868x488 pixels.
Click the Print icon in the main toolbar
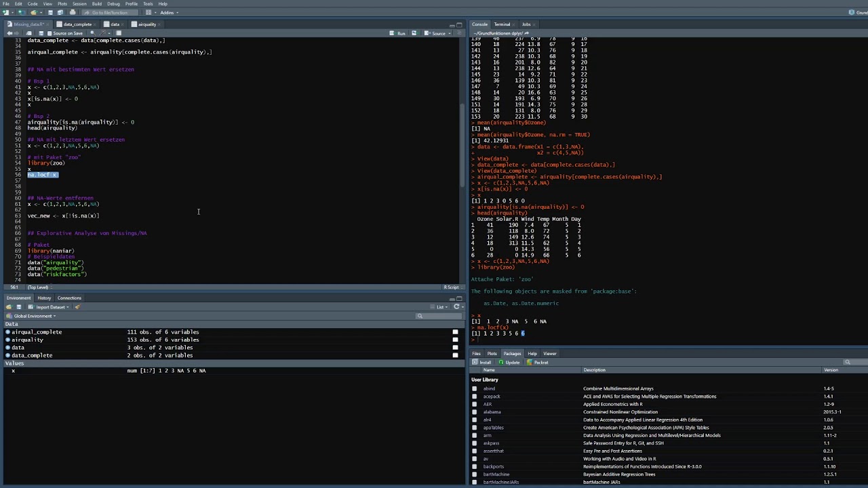click(73, 12)
